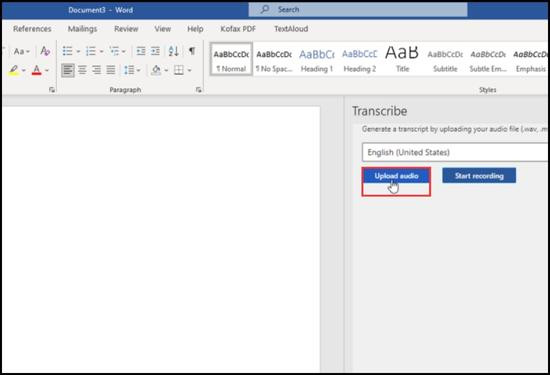Click the Search box in title bar

[358, 9]
